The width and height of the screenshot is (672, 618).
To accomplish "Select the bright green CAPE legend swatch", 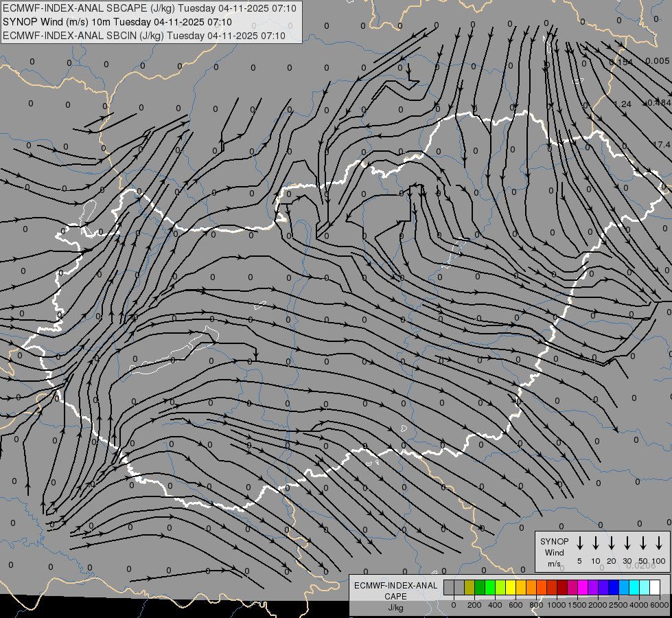I will pyautogui.click(x=490, y=588).
